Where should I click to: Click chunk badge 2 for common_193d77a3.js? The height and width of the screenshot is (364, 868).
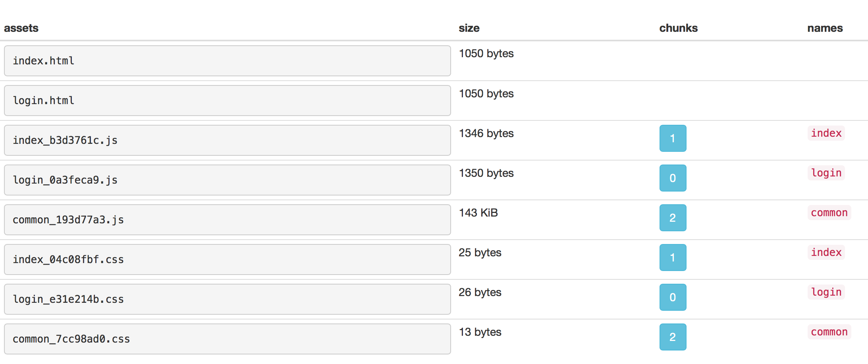[673, 218]
